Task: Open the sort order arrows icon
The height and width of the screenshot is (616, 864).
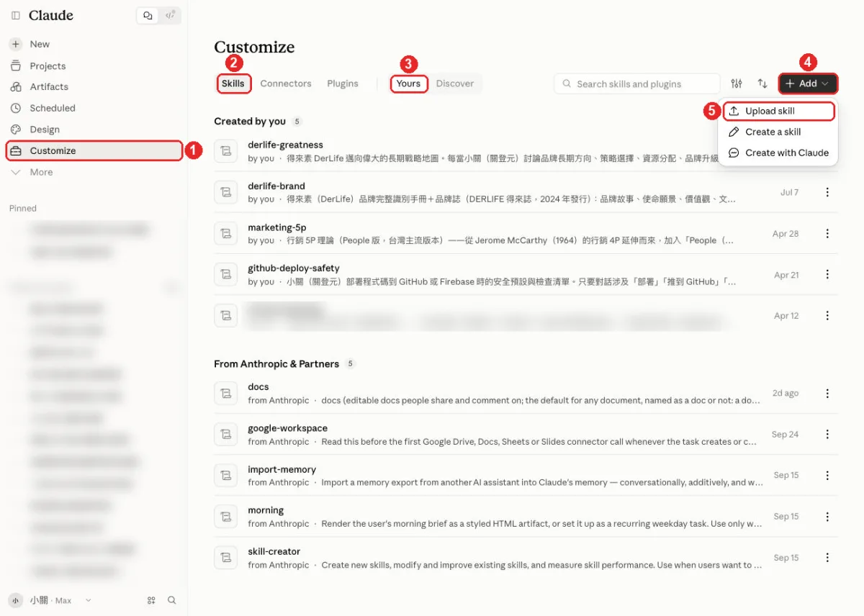Action: tap(762, 83)
